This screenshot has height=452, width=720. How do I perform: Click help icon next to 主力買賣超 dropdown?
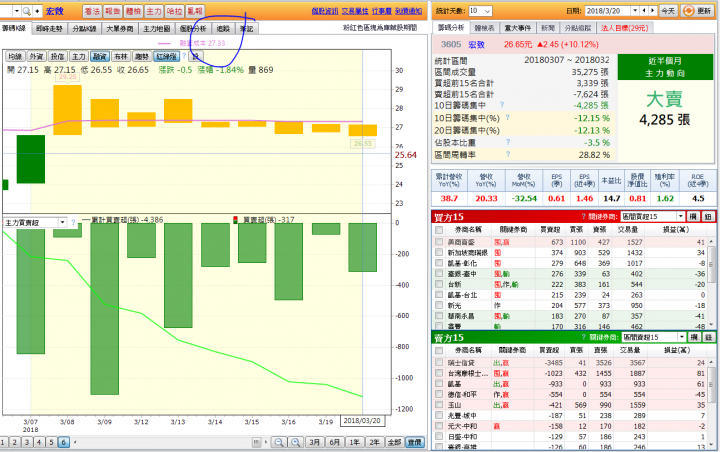click(x=73, y=222)
